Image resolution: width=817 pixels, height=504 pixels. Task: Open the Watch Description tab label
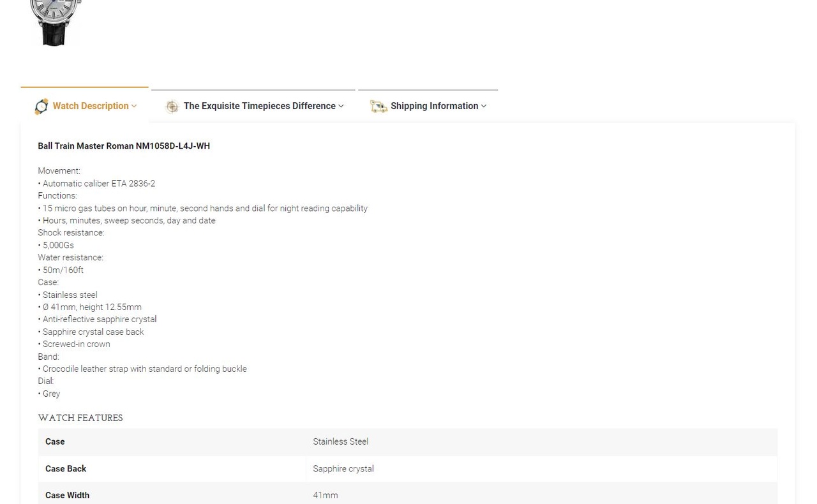91,106
